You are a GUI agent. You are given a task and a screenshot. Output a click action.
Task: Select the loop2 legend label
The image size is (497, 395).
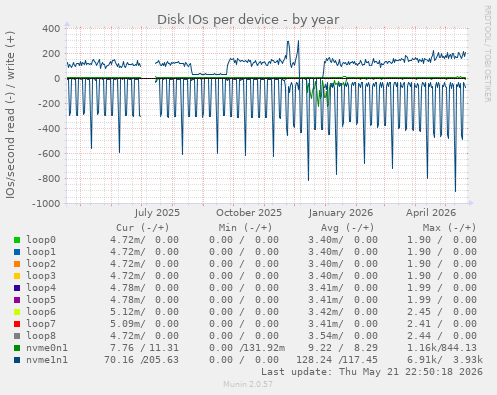(x=41, y=264)
